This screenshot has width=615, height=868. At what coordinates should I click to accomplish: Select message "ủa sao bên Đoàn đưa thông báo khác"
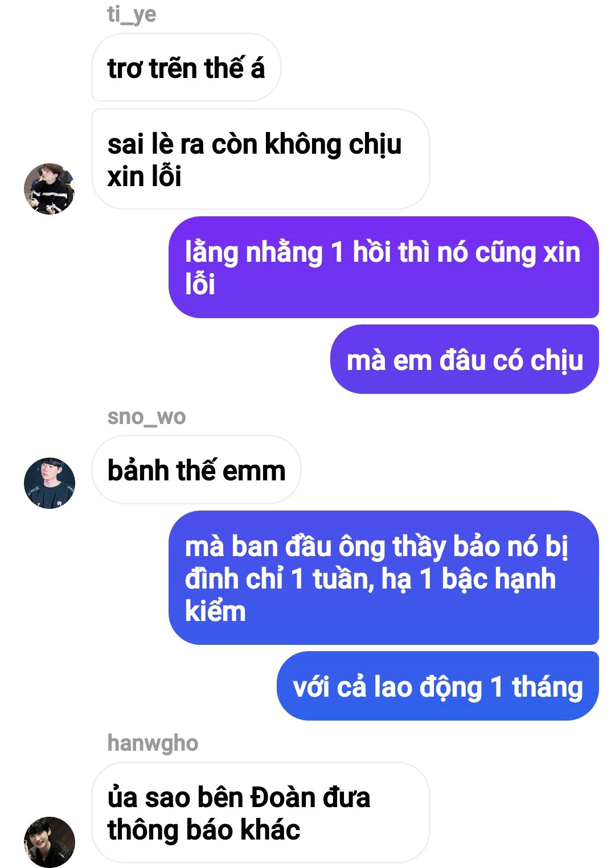point(260,813)
